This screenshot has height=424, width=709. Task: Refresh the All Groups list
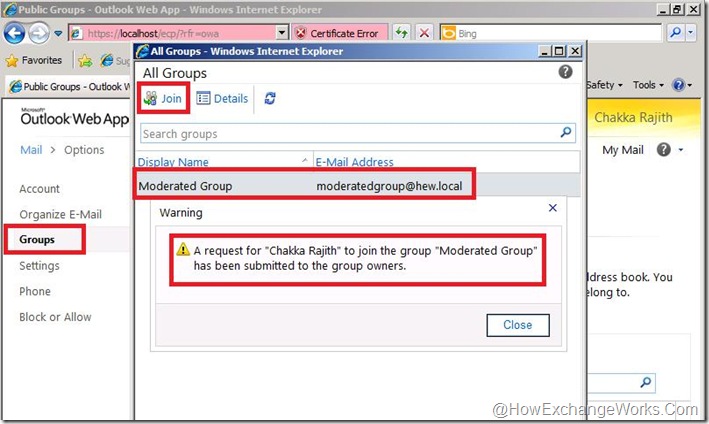coord(270,98)
